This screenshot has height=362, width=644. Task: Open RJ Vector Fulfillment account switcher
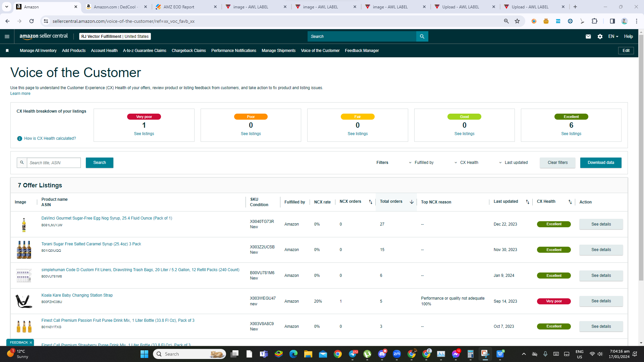point(115,37)
